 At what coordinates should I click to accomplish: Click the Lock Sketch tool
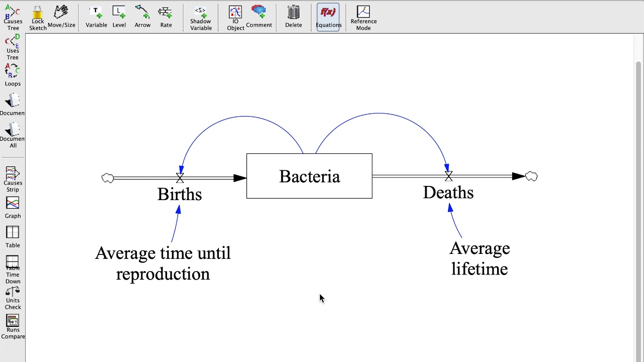click(38, 19)
